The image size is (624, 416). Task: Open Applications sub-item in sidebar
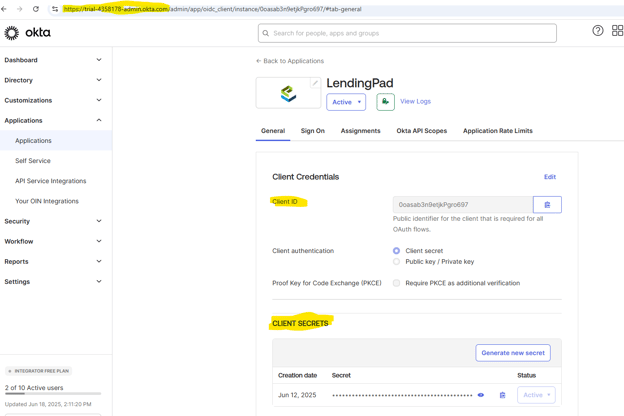coord(56,141)
